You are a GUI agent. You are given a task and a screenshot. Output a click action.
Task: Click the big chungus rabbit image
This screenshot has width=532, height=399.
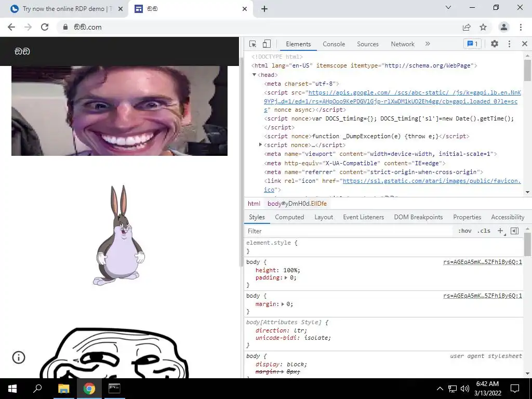pos(119,235)
